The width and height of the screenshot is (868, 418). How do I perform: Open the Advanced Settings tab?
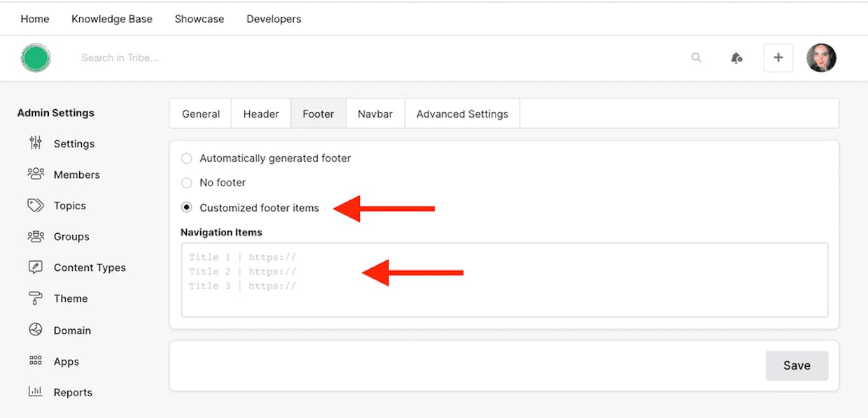pyautogui.click(x=462, y=114)
